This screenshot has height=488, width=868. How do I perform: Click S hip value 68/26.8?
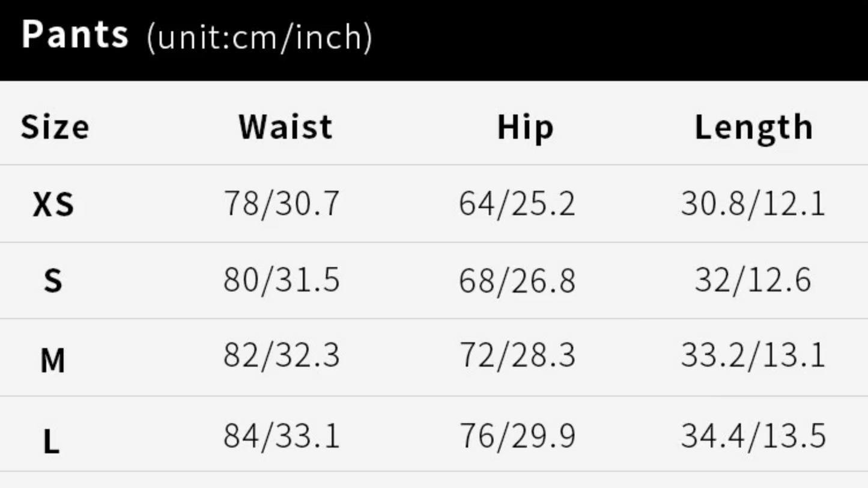tap(517, 280)
